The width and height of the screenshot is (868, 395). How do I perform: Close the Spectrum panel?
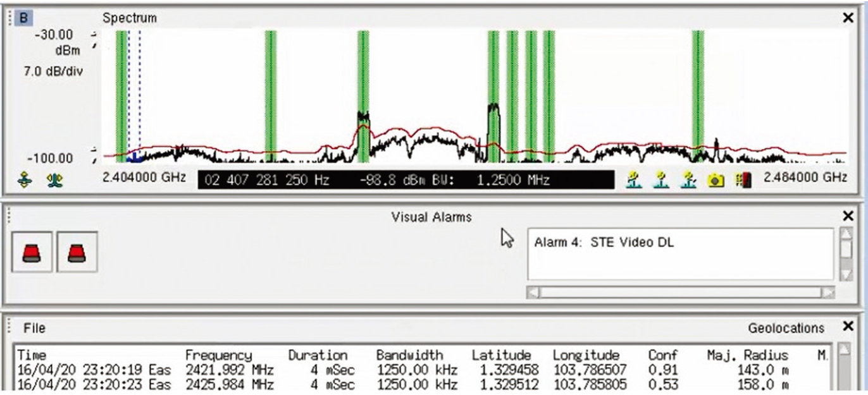point(848,18)
